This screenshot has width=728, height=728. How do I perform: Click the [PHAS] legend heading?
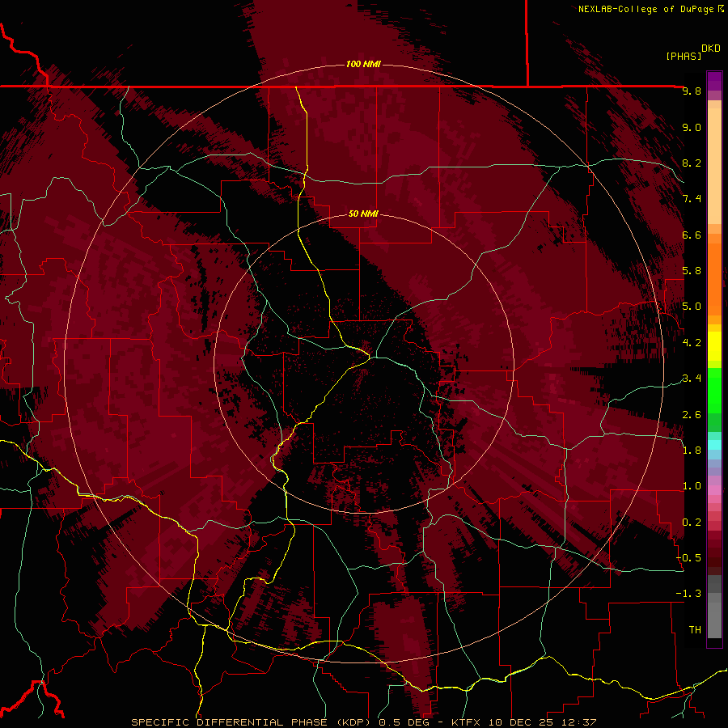(x=684, y=56)
